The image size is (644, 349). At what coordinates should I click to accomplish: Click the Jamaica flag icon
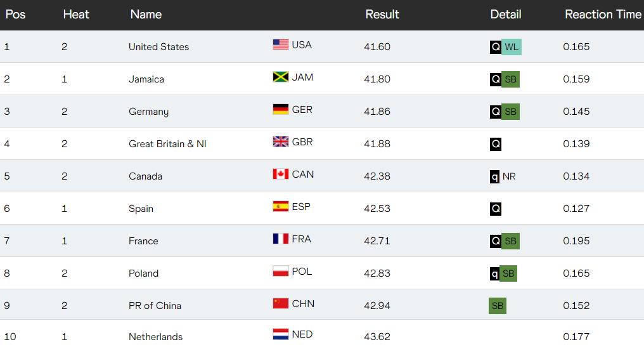click(x=281, y=77)
